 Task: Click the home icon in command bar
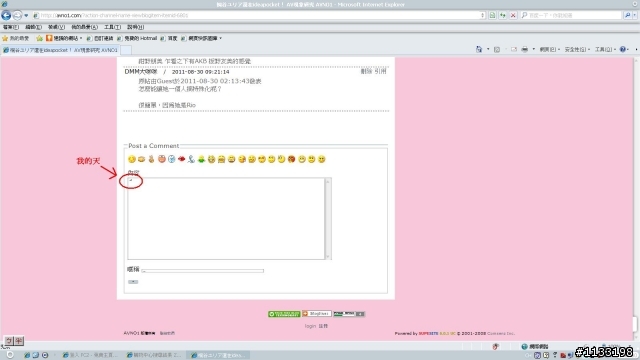(x=479, y=49)
